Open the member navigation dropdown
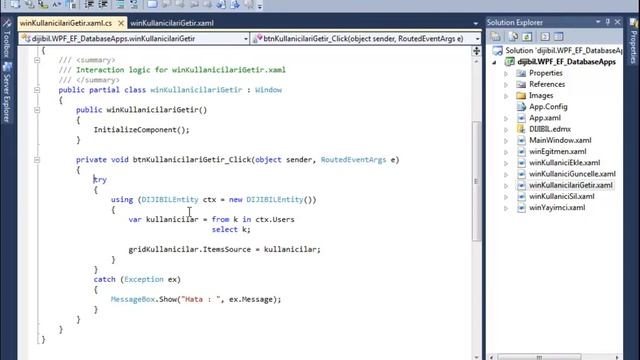640x360 pixels. coord(477,39)
